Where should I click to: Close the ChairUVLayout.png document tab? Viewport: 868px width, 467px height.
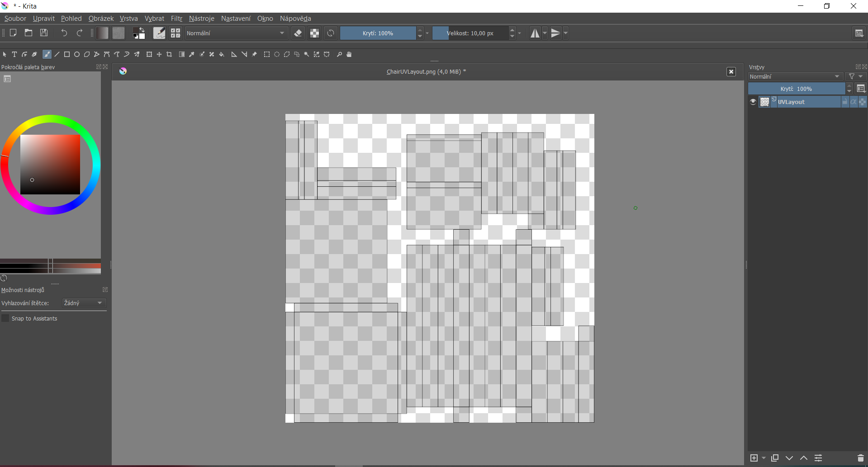coord(731,72)
